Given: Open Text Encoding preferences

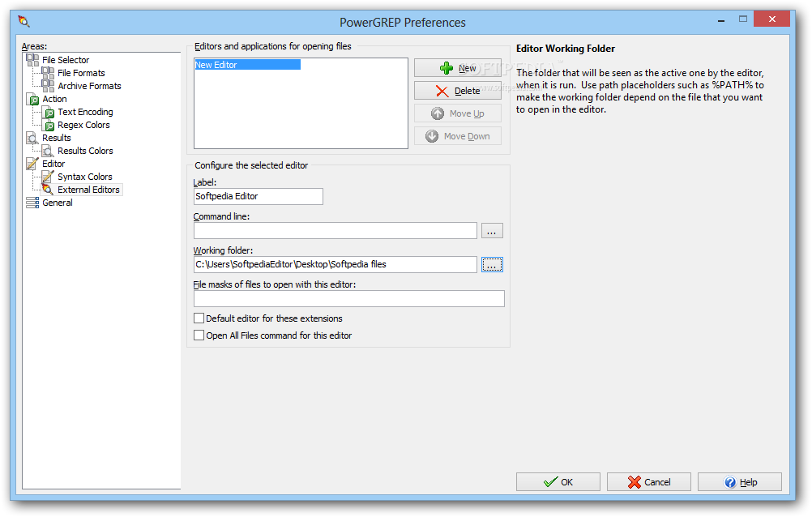Looking at the screenshot, I should click(85, 111).
